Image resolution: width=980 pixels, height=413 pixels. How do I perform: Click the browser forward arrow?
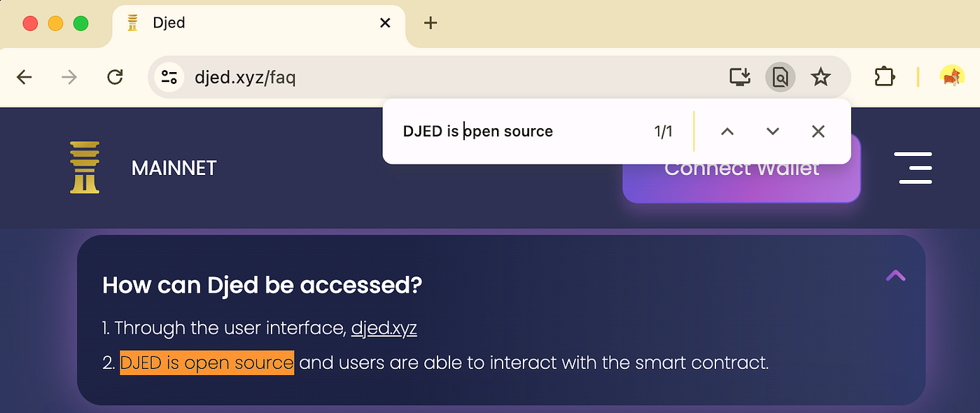pos(69,77)
